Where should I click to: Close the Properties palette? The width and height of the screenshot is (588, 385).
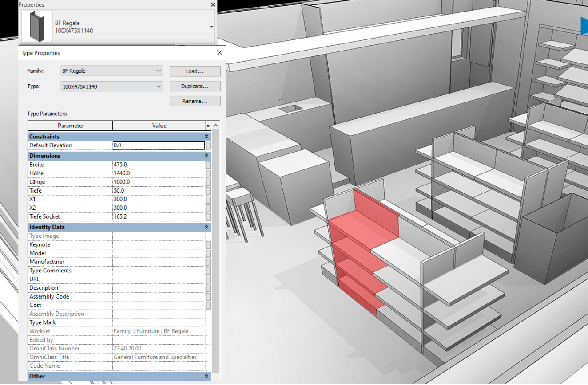coord(213,4)
